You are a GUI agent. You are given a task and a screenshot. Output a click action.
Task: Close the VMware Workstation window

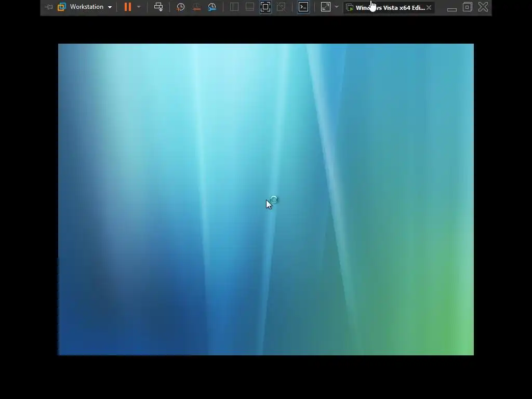483,7
